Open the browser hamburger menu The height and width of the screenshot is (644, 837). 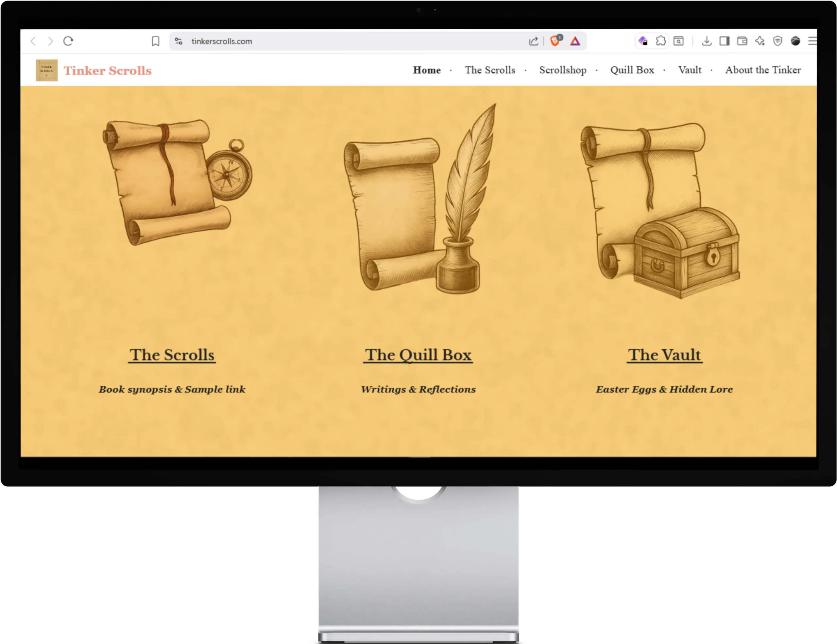click(812, 41)
